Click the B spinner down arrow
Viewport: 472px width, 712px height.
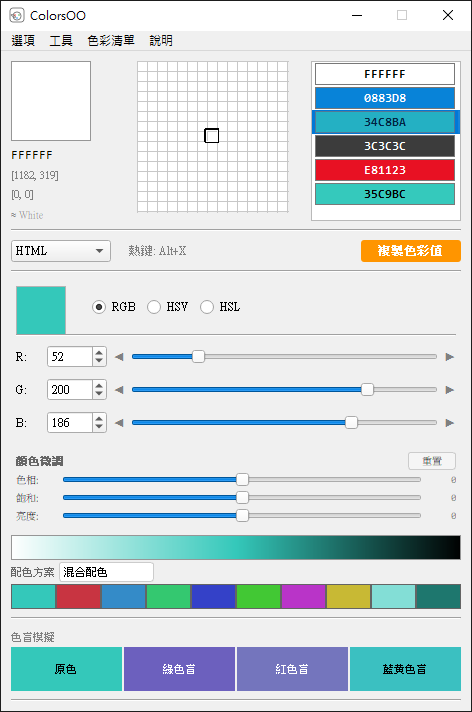[x=99, y=428]
